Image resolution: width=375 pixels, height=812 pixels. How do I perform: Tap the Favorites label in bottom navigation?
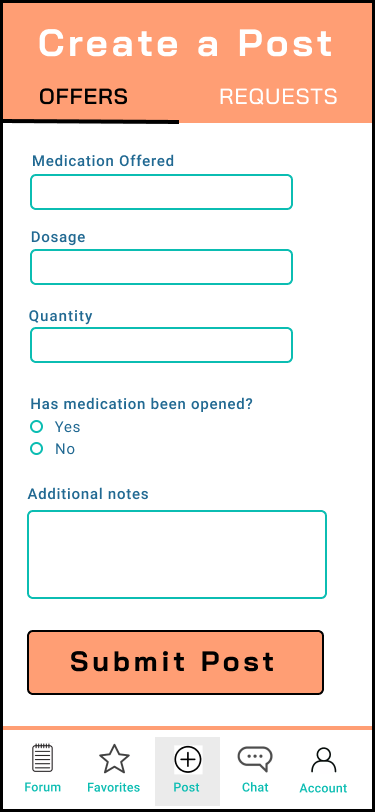113,788
